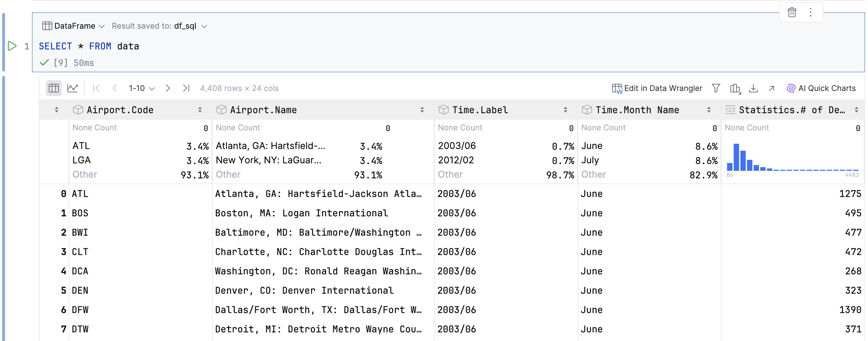Toggle sorting on Time.Month Name column
Screen dimensions: 868x341
(x=709, y=110)
